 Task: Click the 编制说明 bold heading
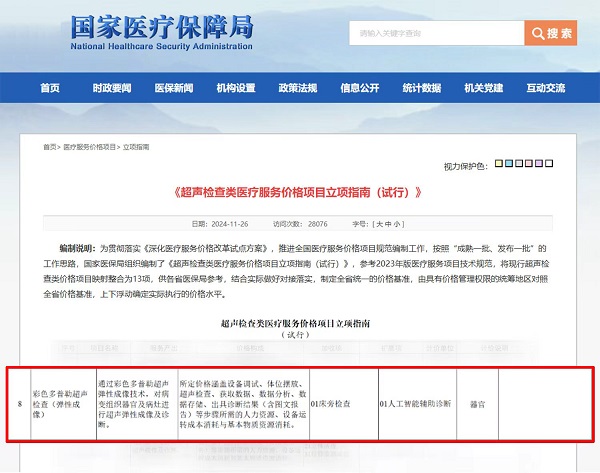point(77,248)
